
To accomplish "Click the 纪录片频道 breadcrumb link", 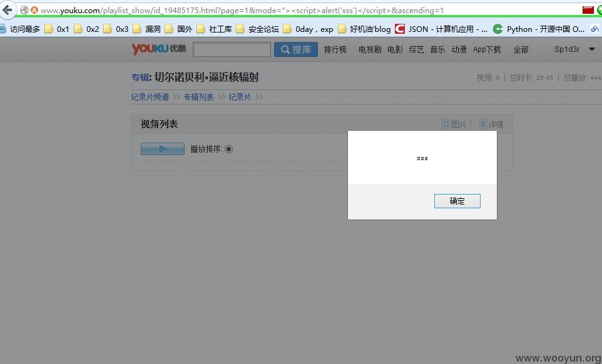I will click(x=150, y=97).
